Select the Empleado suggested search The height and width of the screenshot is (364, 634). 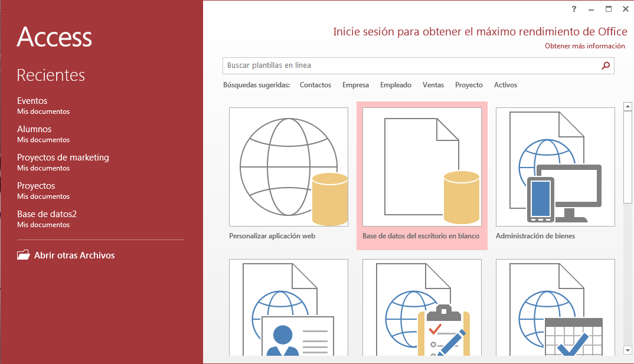(x=396, y=85)
